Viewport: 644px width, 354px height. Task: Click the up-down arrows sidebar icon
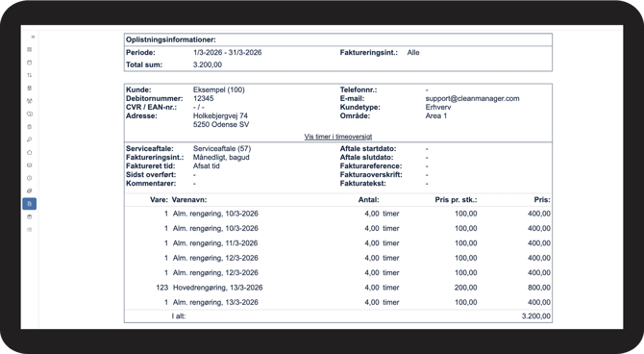click(29, 75)
